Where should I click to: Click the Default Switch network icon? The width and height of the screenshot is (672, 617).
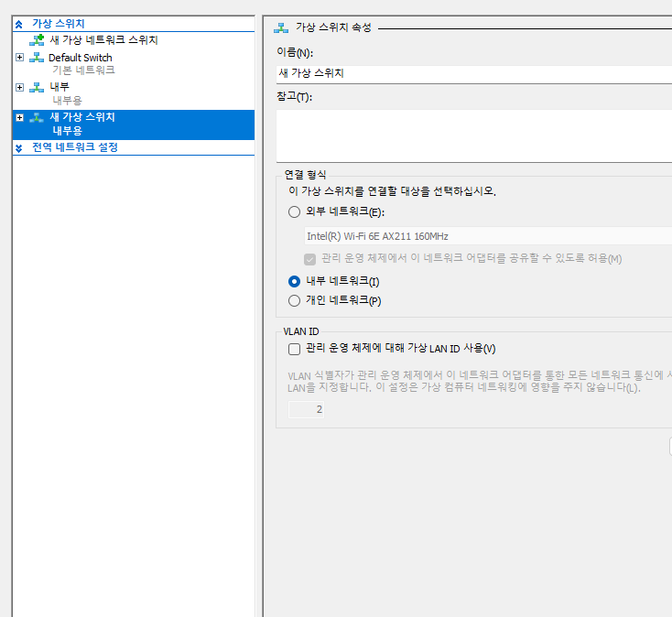(37, 58)
